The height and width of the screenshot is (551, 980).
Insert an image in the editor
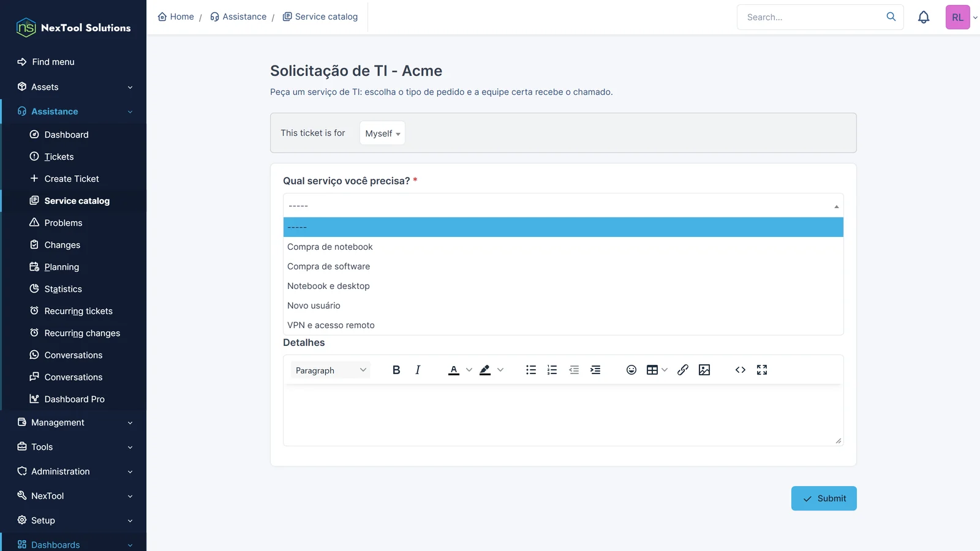pos(704,370)
